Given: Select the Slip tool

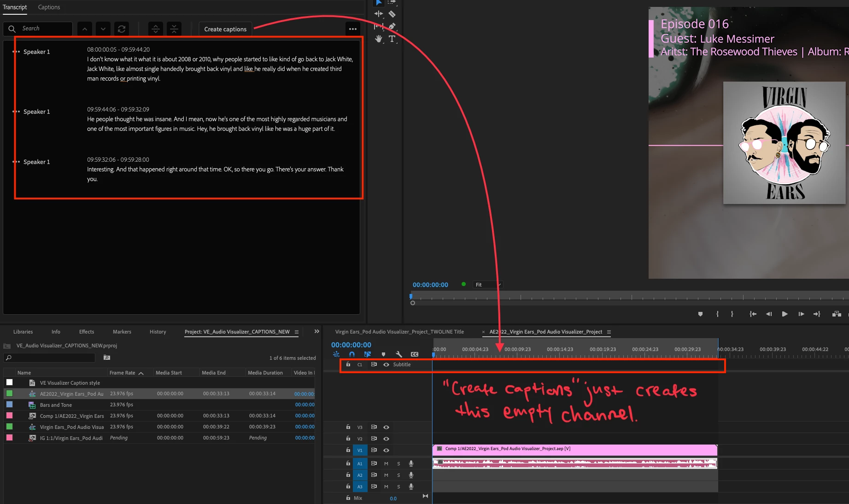Looking at the screenshot, I should coord(379,27).
